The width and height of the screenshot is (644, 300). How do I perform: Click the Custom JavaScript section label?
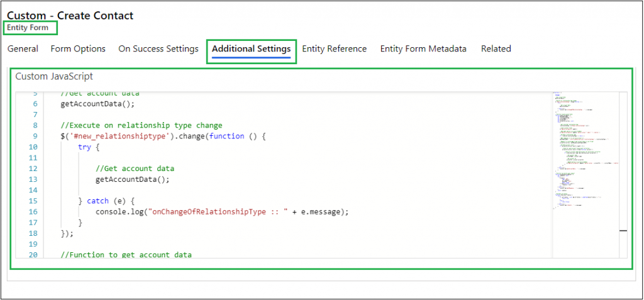(54, 77)
